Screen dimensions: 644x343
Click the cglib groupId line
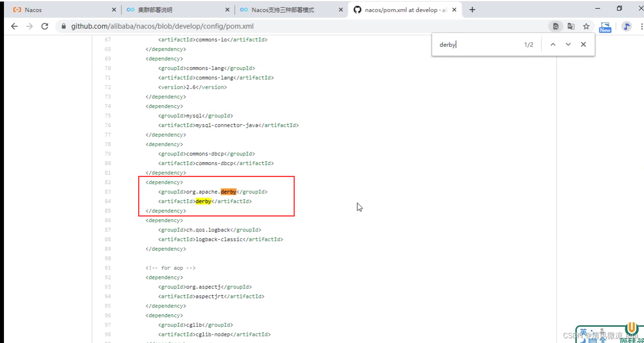[x=196, y=325]
